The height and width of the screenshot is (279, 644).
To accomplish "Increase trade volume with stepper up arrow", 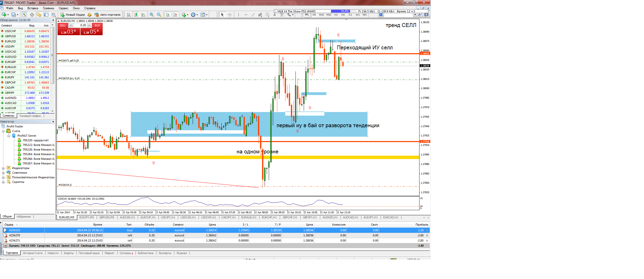I will [89, 25].
